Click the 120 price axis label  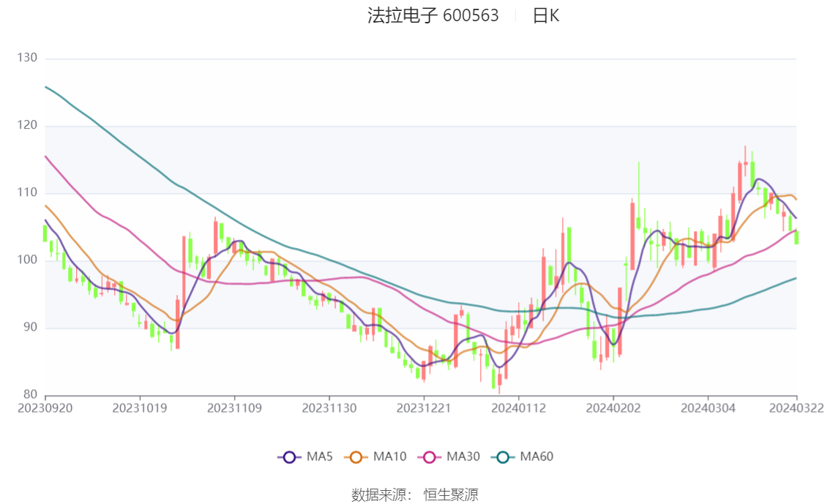coord(27,125)
